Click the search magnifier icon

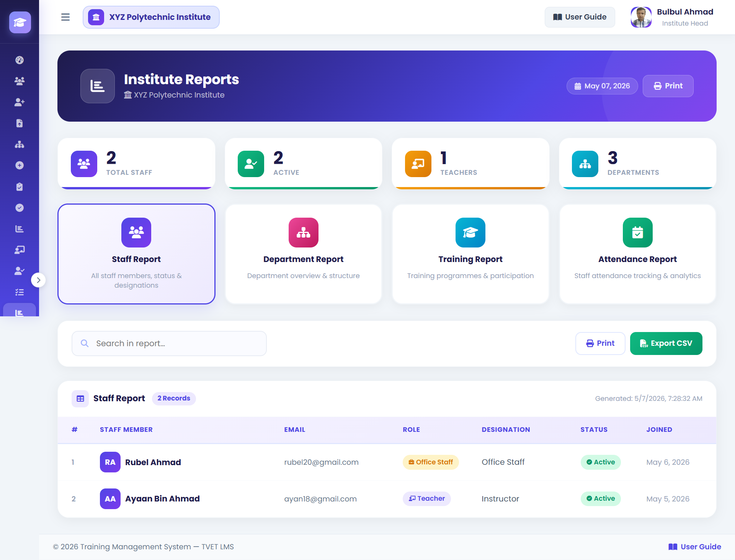click(x=85, y=343)
